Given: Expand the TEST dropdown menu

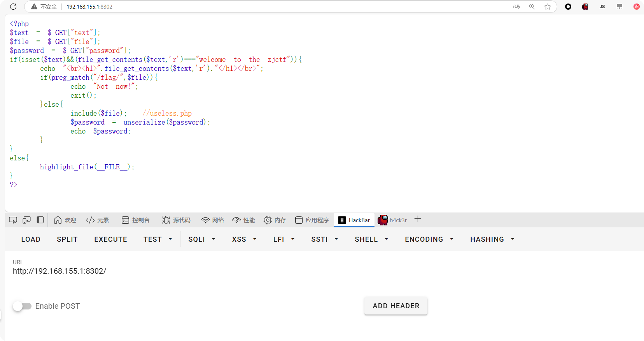Looking at the screenshot, I should [157, 239].
